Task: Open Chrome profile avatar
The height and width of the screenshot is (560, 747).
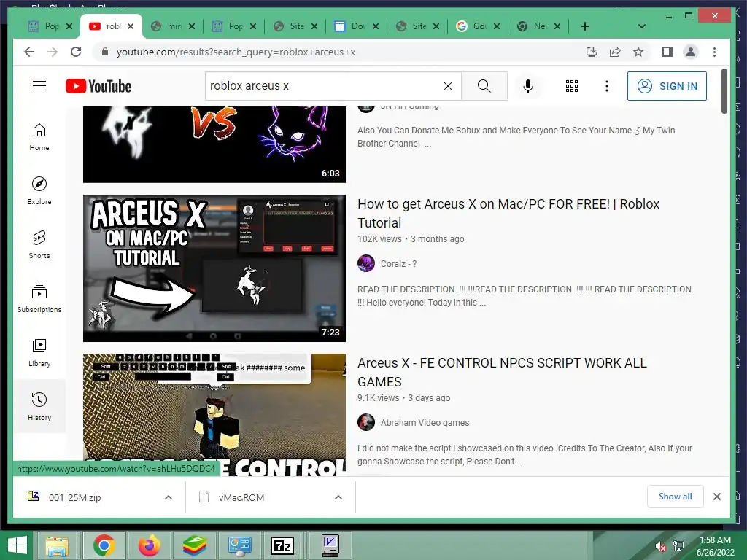Action: pyautogui.click(x=691, y=52)
